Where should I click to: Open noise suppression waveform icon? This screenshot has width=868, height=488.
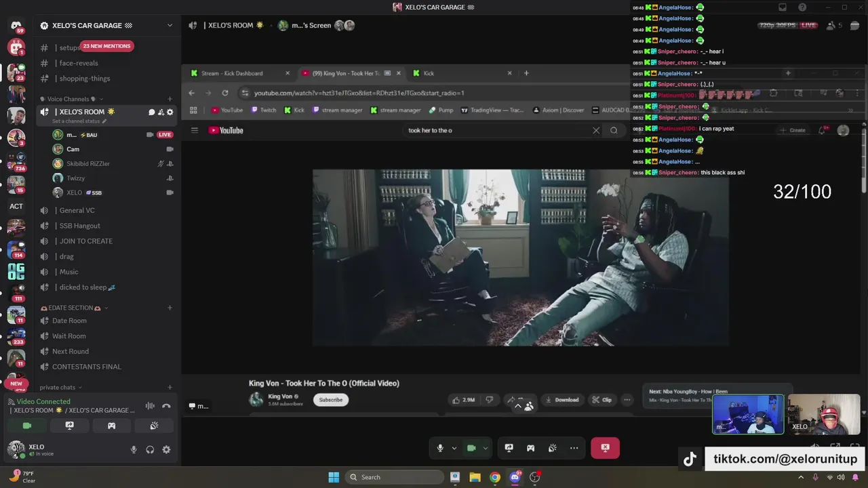(x=150, y=406)
